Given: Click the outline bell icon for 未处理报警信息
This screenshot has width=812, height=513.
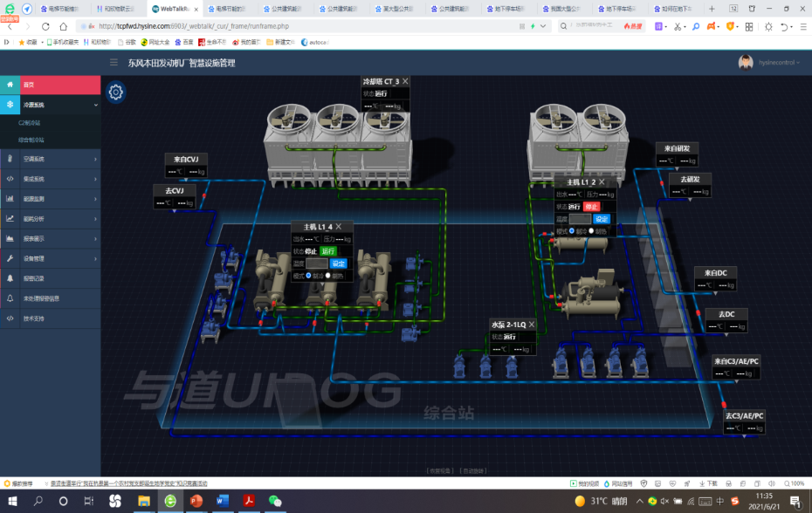Looking at the screenshot, I should click(10, 298).
